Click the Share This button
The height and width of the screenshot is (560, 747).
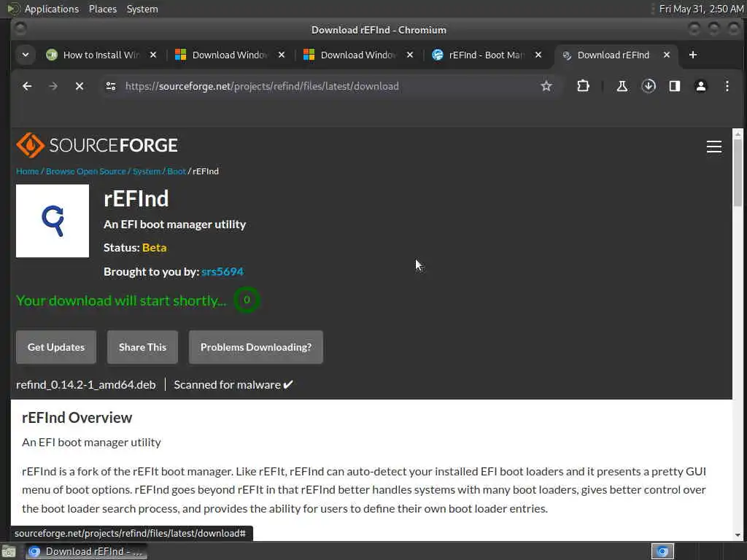click(142, 347)
